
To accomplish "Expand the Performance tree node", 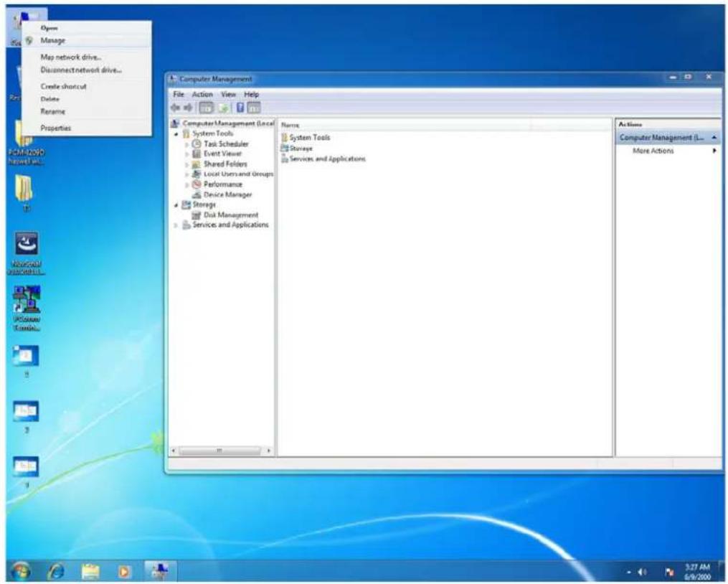I will tap(186, 184).
